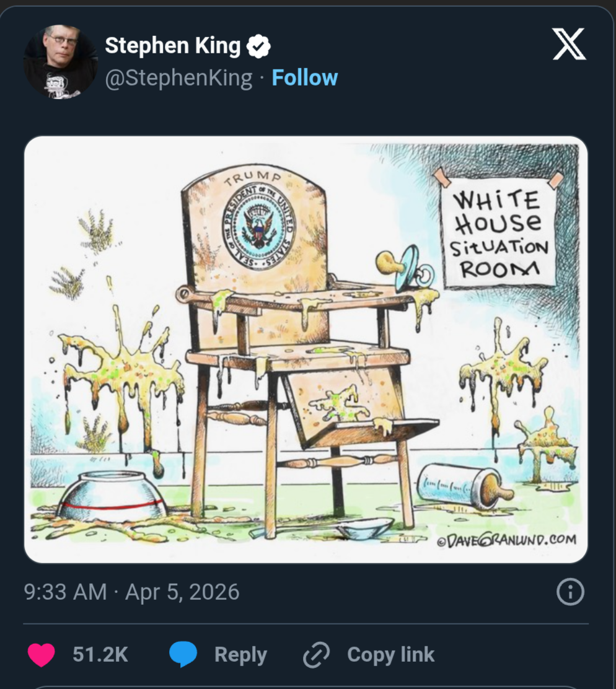Click the White House Situation Room sign
The height and width of the screenshot is (689, 616).
pos(498,234)
